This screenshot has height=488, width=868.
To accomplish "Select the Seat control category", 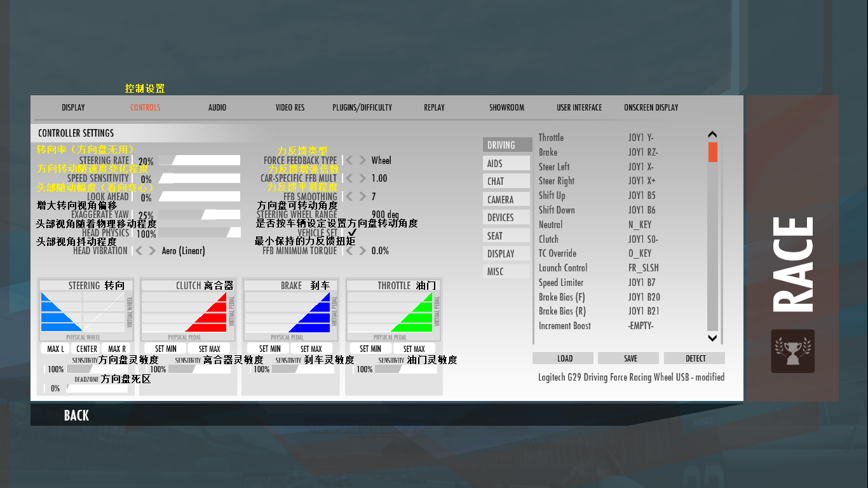I will tap(506, 236).
